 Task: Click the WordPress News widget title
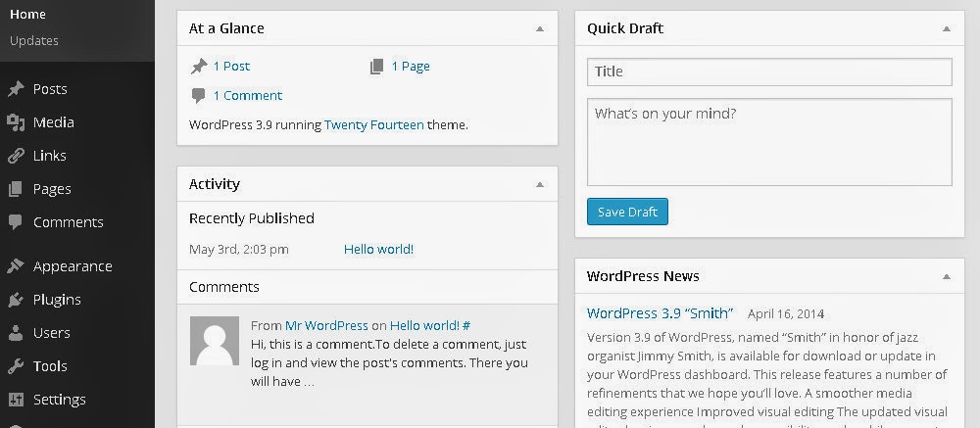(x=643, y=276)
